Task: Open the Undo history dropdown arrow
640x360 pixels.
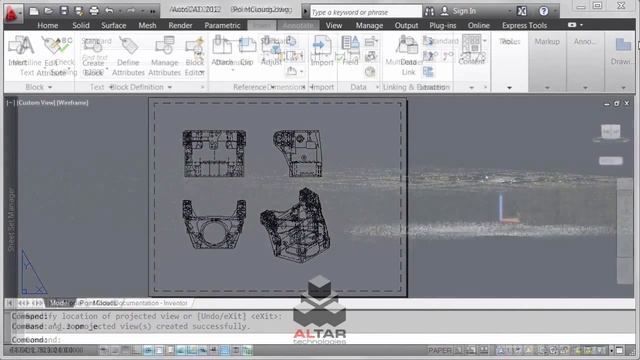Action: [x=120, y=11]
